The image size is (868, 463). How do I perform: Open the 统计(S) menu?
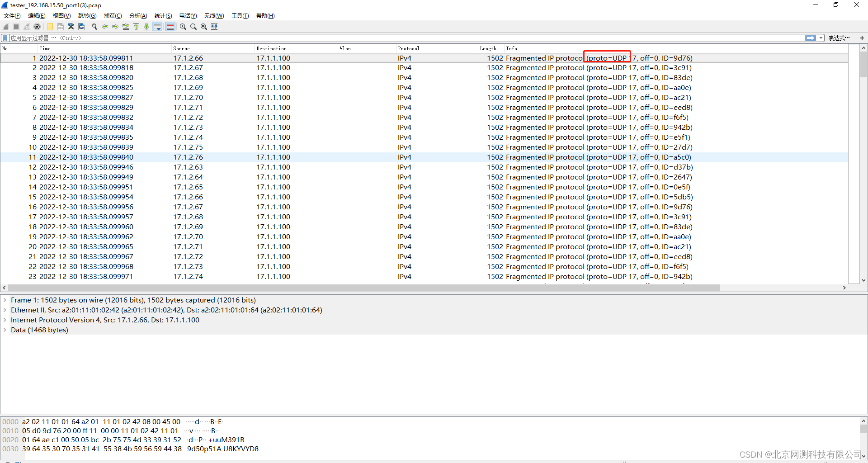(163, 16)
